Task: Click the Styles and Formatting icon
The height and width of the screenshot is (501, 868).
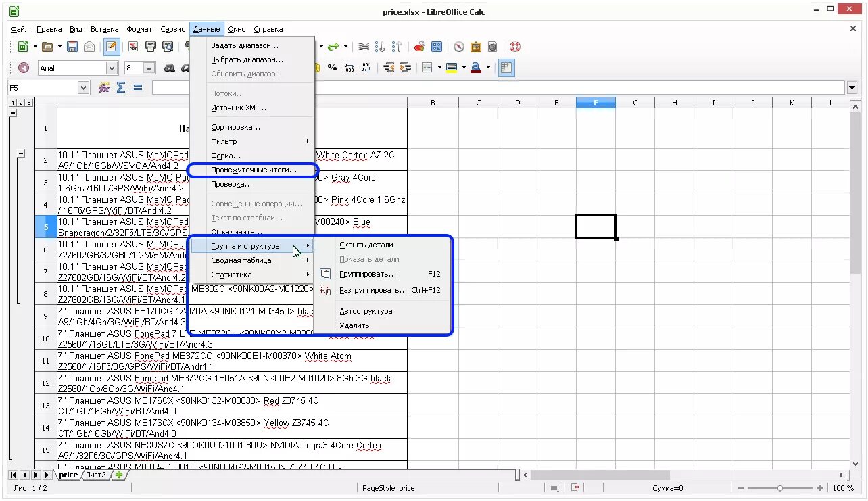Action: 24,68
